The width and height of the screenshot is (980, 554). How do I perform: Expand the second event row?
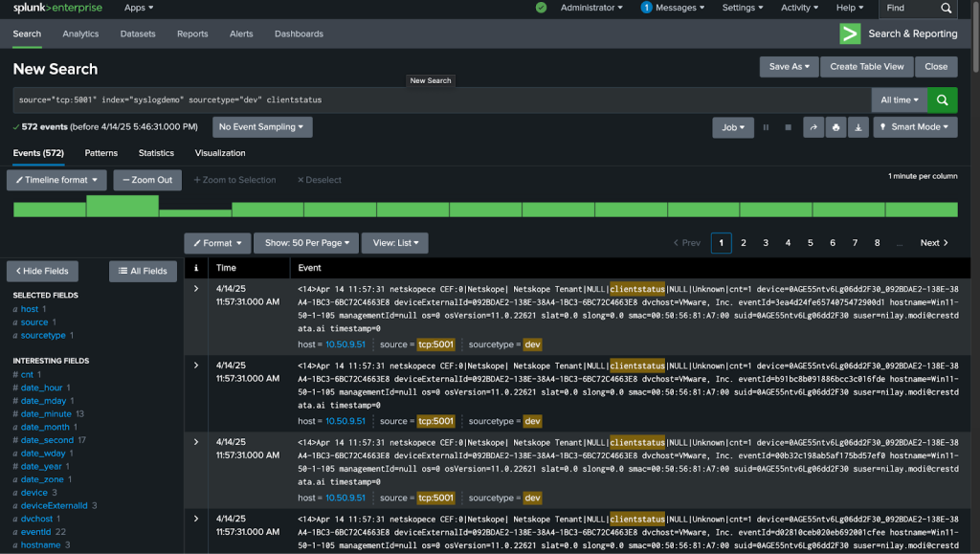coord(196,366)
